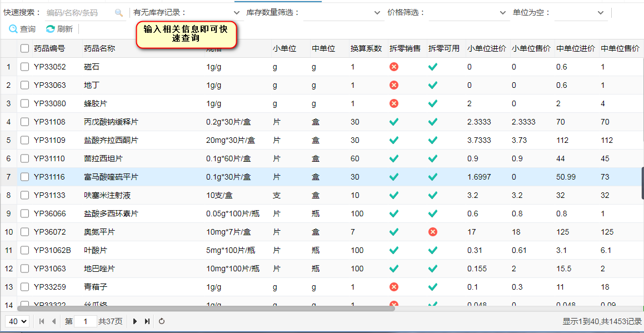
Task: Select the 盐酸齐拉西酮片 name cell
Action: (x=111, y=140)
